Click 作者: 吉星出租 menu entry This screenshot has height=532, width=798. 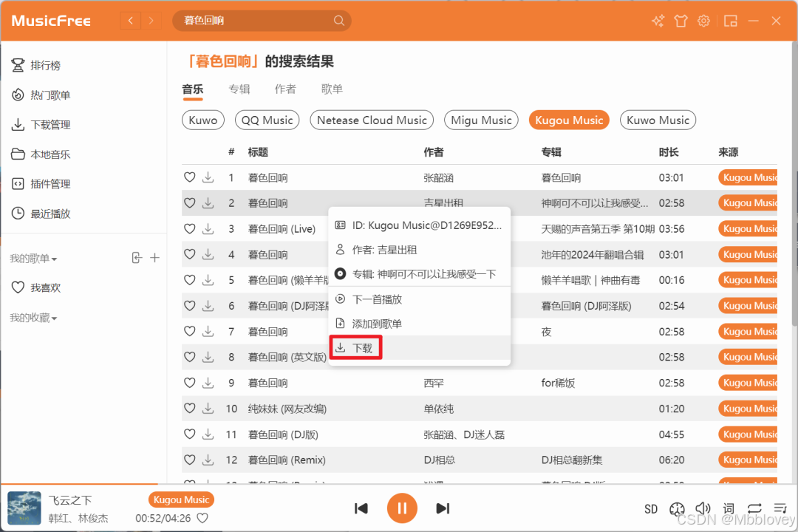420,250
